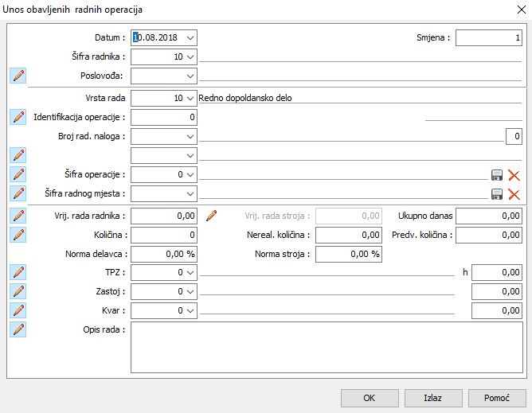
Task: Click red X icon for Šifra radnog mjesta
Action: (514, 193)
